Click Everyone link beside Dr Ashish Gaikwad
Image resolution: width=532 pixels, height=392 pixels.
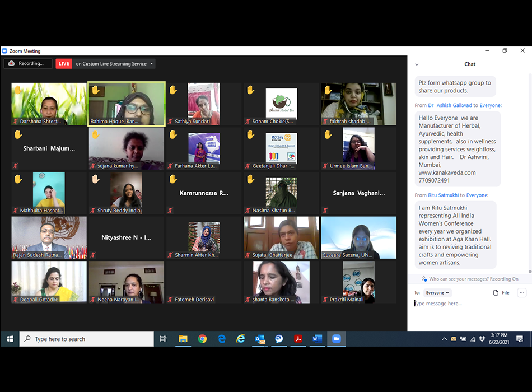pos(490,105)
